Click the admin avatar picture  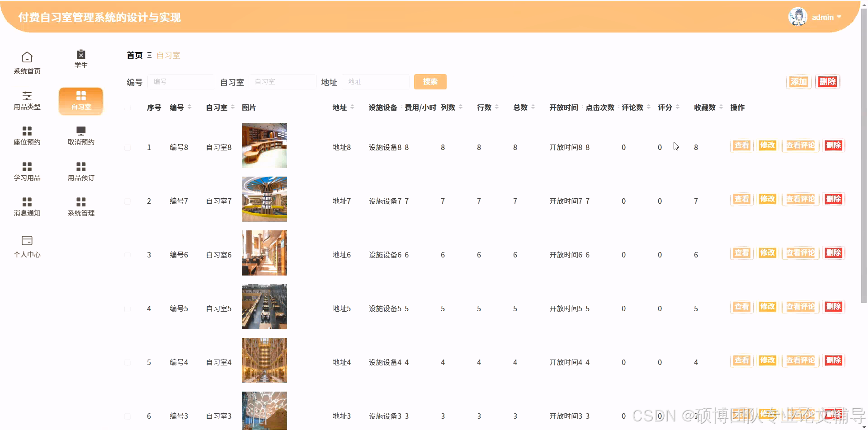point(798,17)
